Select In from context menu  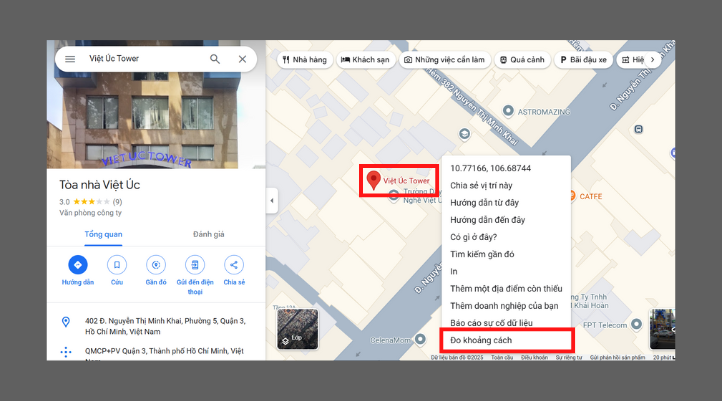click(454, 272)
